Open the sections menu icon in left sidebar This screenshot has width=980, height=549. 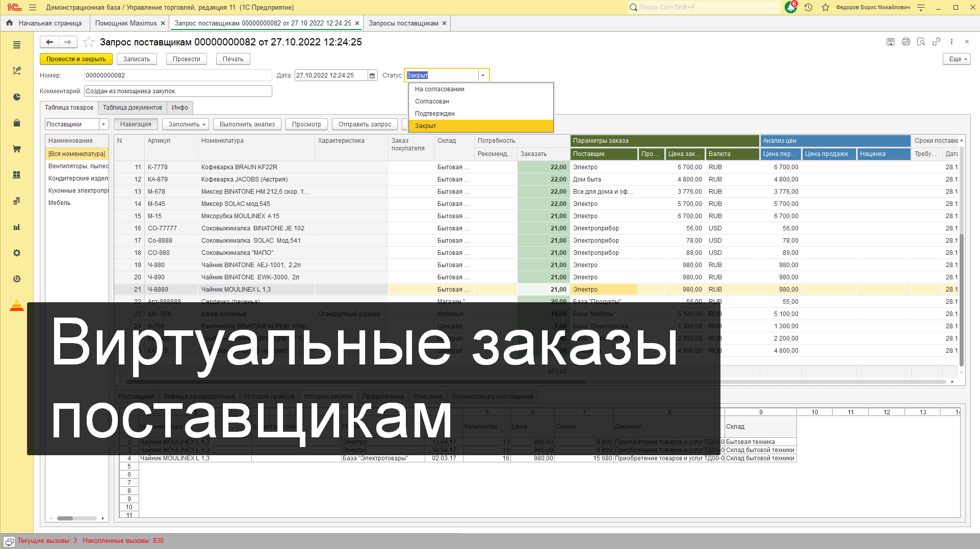click(17, 45)
